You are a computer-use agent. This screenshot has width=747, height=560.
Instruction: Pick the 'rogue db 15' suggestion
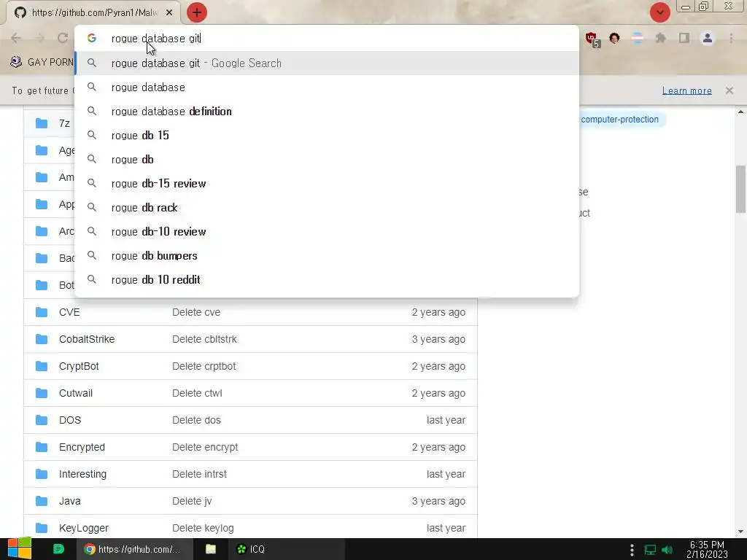click(x=327, y=135)
